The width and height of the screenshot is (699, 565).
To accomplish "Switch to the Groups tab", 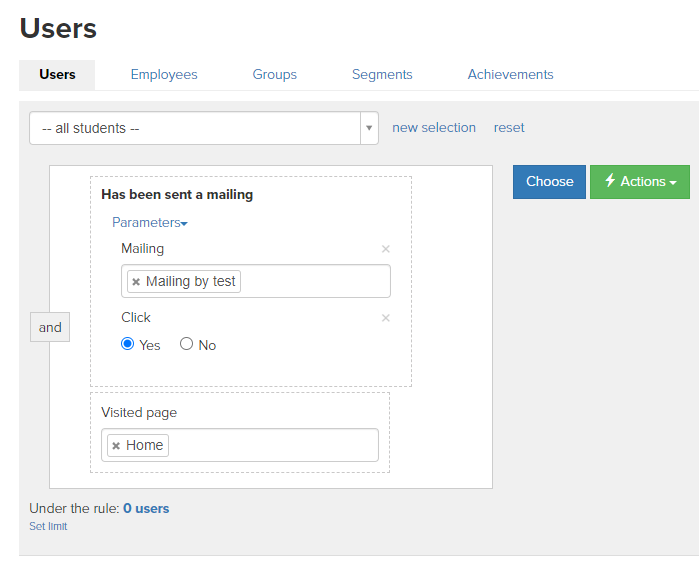I will (275, 74).
